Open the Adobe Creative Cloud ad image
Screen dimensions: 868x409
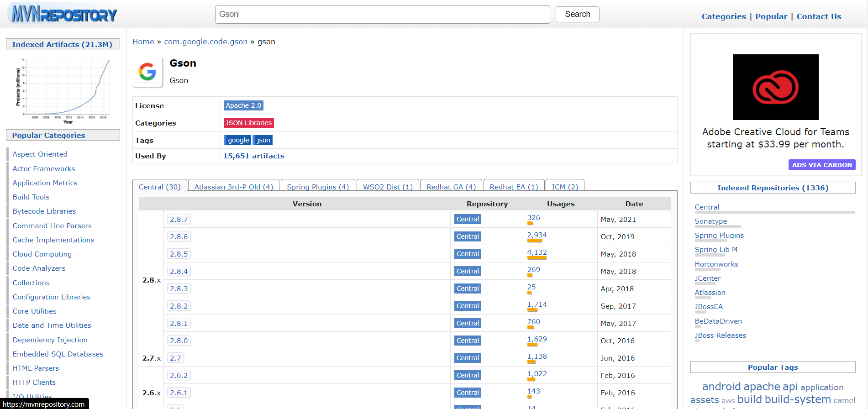(x=775, y=87)
